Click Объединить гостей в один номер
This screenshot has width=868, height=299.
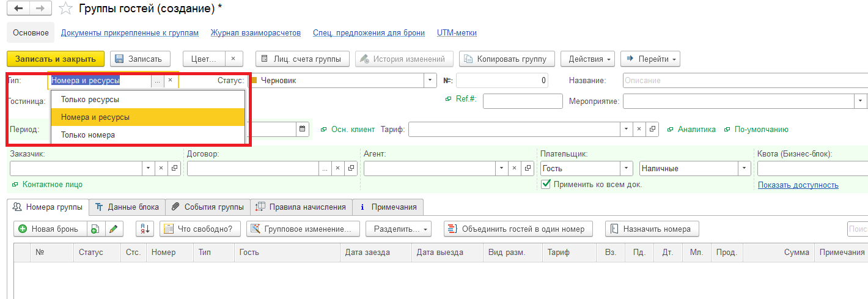pos(518,229)
